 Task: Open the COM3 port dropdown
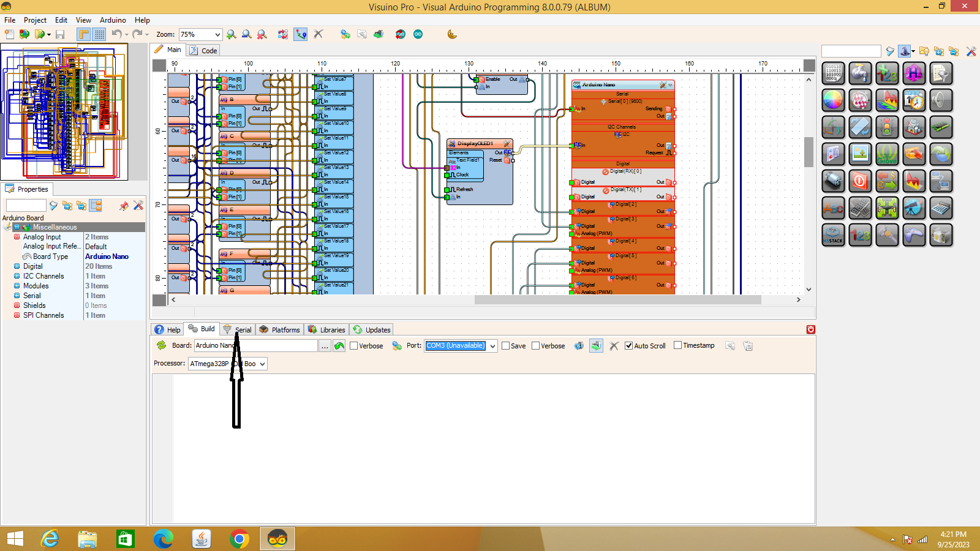coord(492,346)
